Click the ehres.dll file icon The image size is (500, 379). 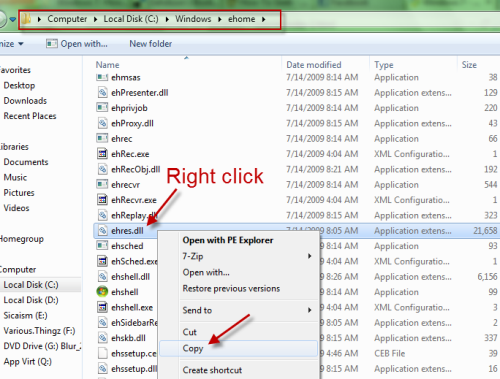[102, 230]
